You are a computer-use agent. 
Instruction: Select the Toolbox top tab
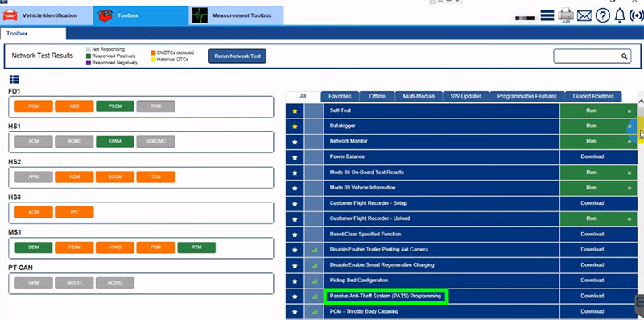[x=141, y=15]
